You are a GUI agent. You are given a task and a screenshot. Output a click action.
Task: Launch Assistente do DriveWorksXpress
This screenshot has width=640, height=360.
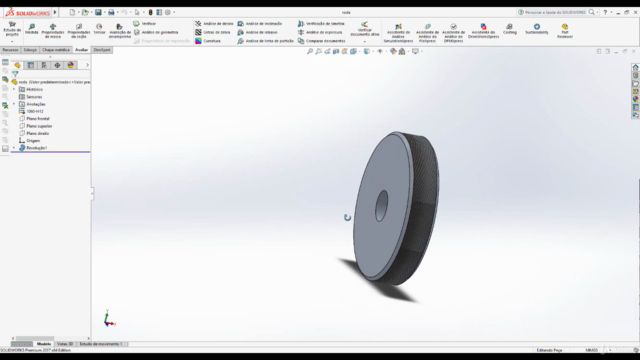click(x=483, y=31)
